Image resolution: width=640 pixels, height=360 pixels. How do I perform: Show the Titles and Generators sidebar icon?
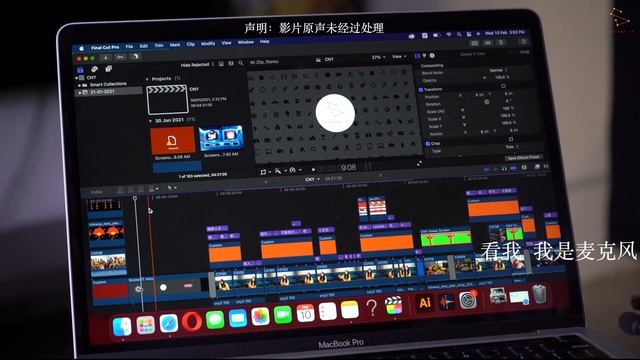[109, 69]
